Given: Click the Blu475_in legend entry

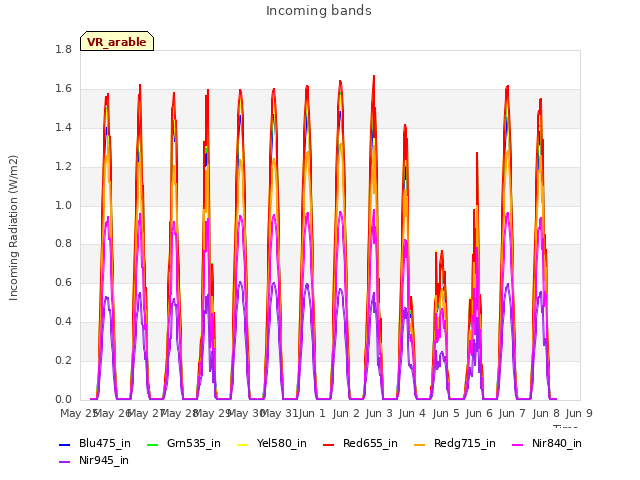Looking at the screenshot, I should pyautogui.click(x=95, y=444).
